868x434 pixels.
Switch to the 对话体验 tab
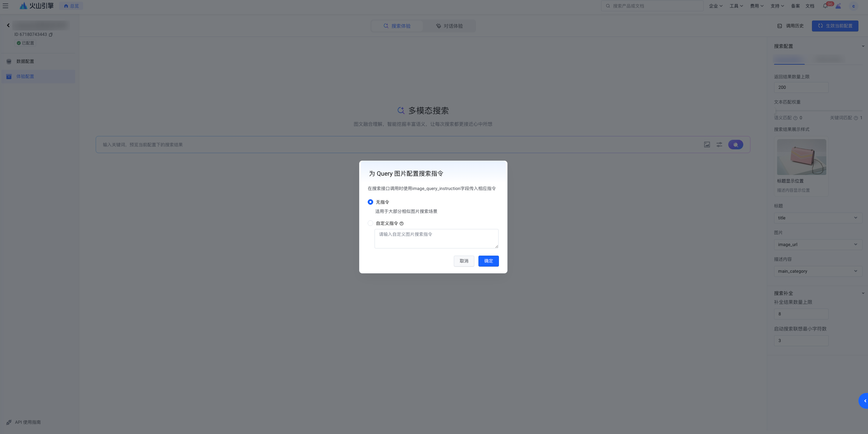[x=449, y=26]
